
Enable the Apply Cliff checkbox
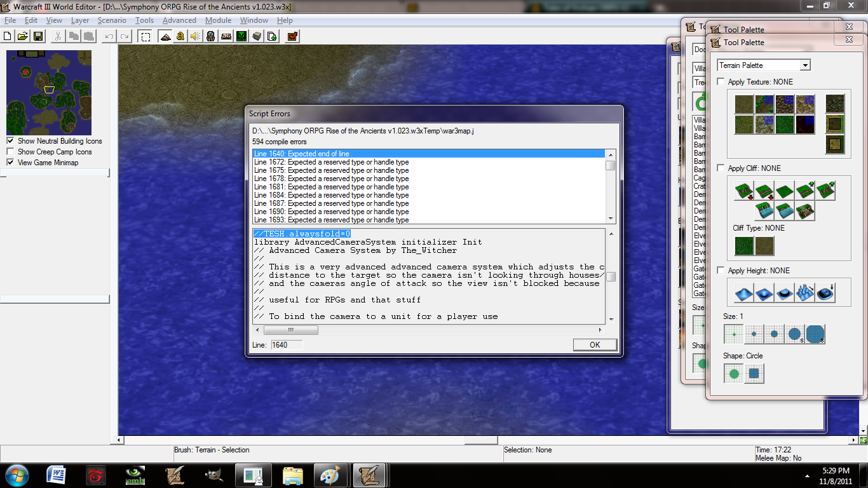point(721,168)
